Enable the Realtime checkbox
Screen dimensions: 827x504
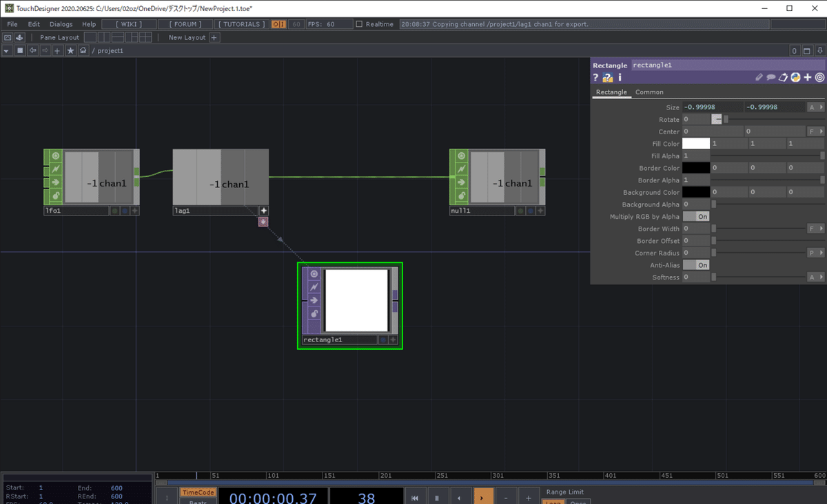tap(359, 23)
